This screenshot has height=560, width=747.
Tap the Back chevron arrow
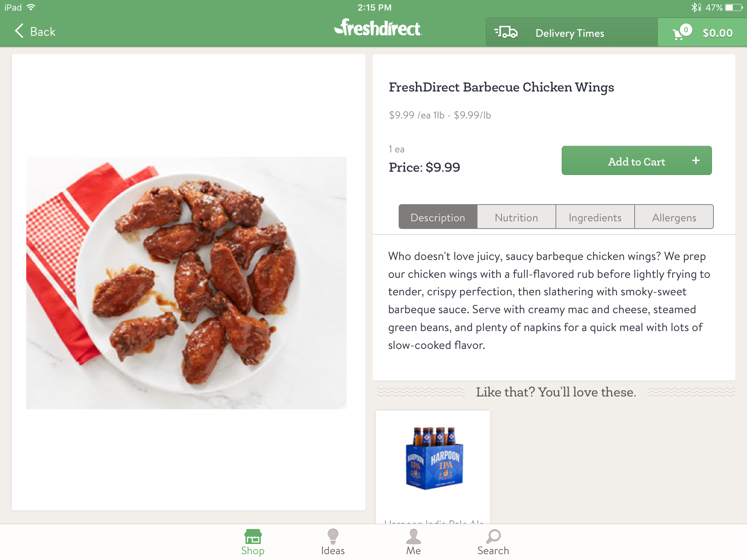19,31
